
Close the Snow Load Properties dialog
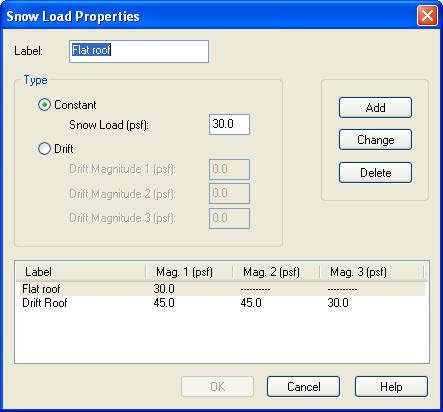click(x=427, y=16)
